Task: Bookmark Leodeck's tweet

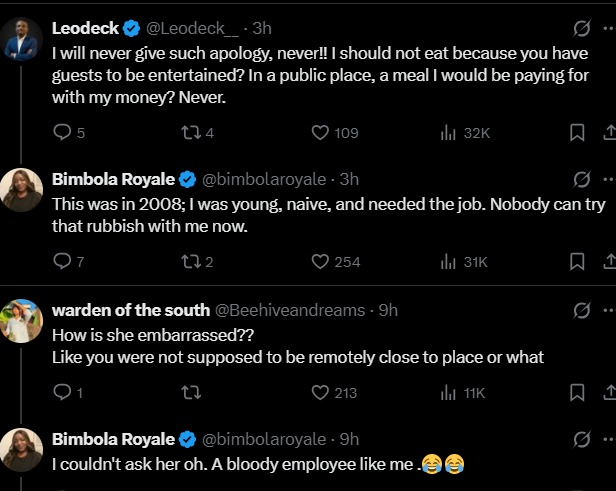Action: [577, 132]
